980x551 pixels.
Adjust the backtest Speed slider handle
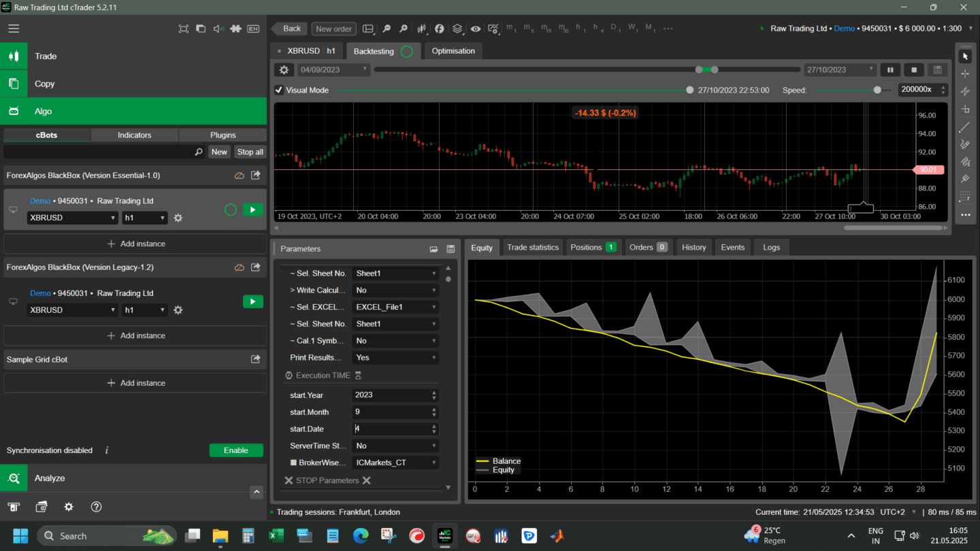pyautogui.click(x=877, y=90)
